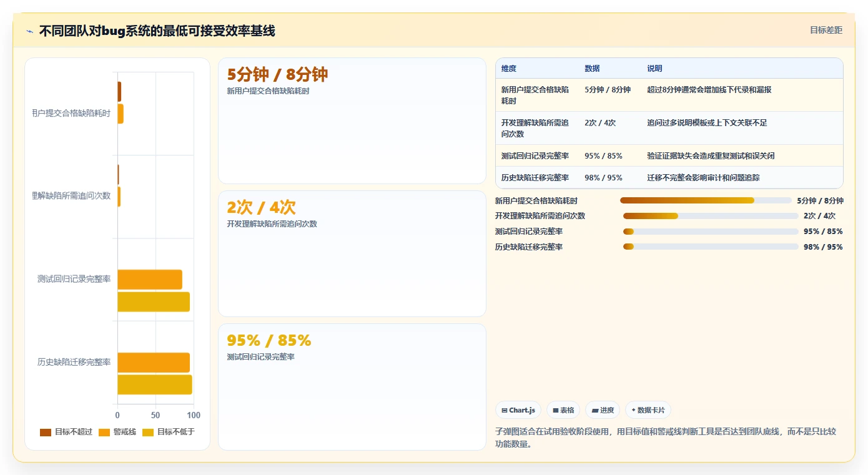Click the 警戒线 orange legend color box

104,432
